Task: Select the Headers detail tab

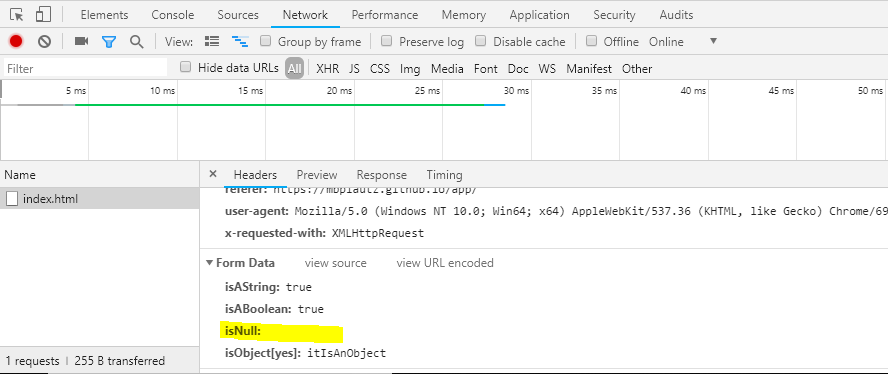Action: 255,175
